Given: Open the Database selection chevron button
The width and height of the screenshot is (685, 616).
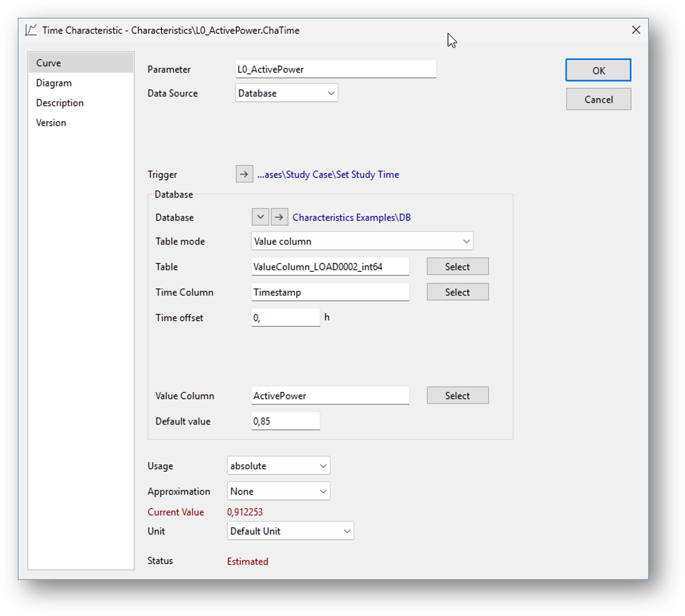Looking at the screenshot, I should pos(260,218).
